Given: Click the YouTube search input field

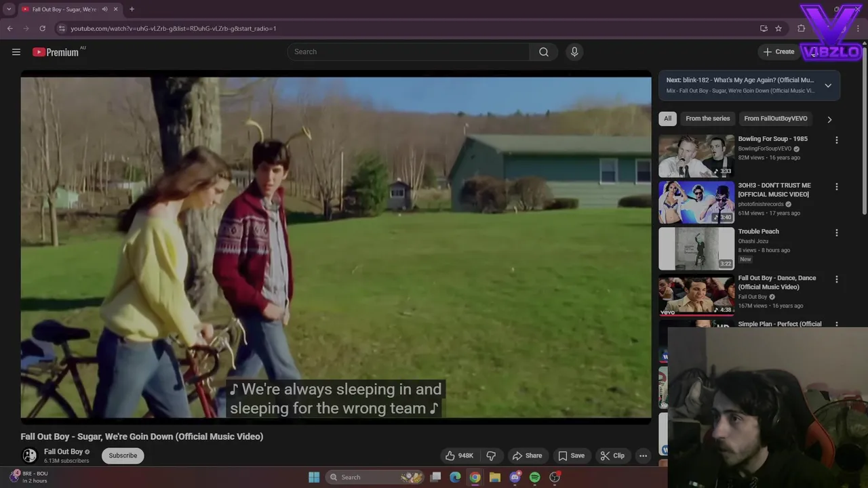Looking at the screenshot, I should tap(408, 52).
